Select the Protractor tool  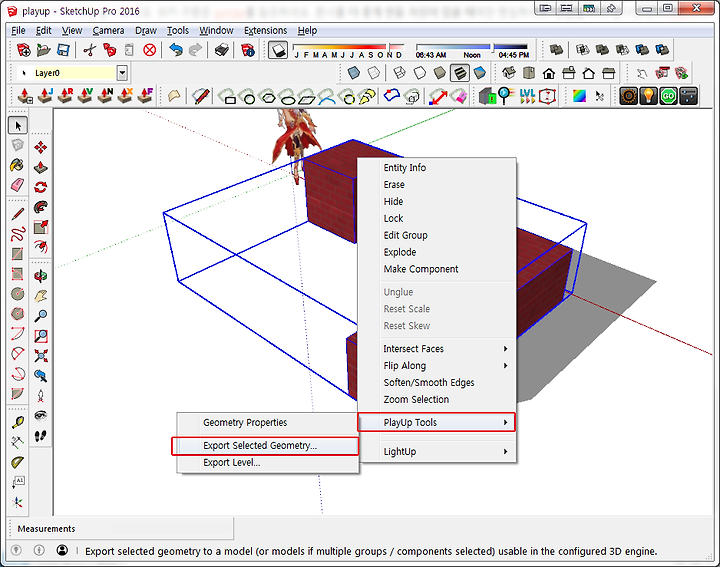click(17, 462)
